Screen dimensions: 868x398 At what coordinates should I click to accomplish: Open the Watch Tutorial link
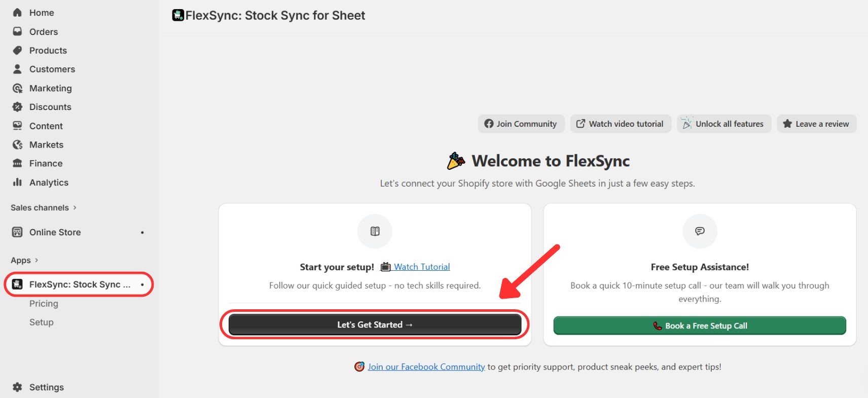point(421,267)
